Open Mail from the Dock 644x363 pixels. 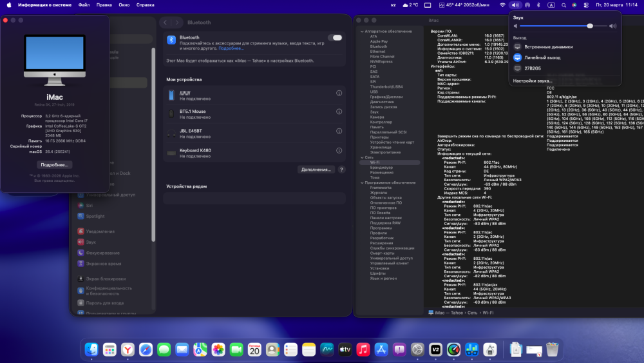(182, 349)
